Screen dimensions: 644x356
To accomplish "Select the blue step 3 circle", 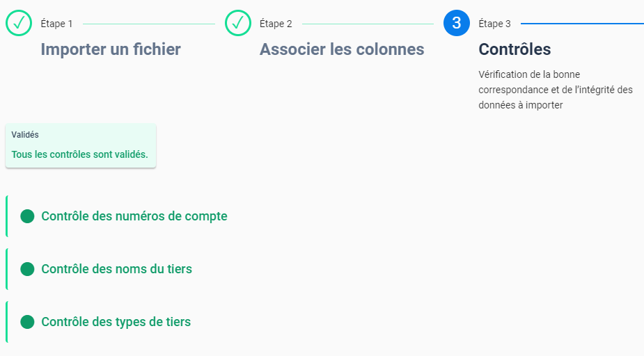I will tap(457, 23).
